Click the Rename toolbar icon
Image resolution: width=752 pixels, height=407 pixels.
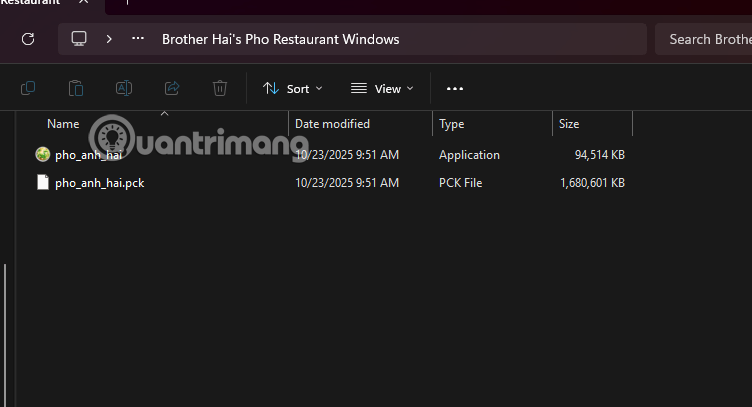(x=124, y=89)
